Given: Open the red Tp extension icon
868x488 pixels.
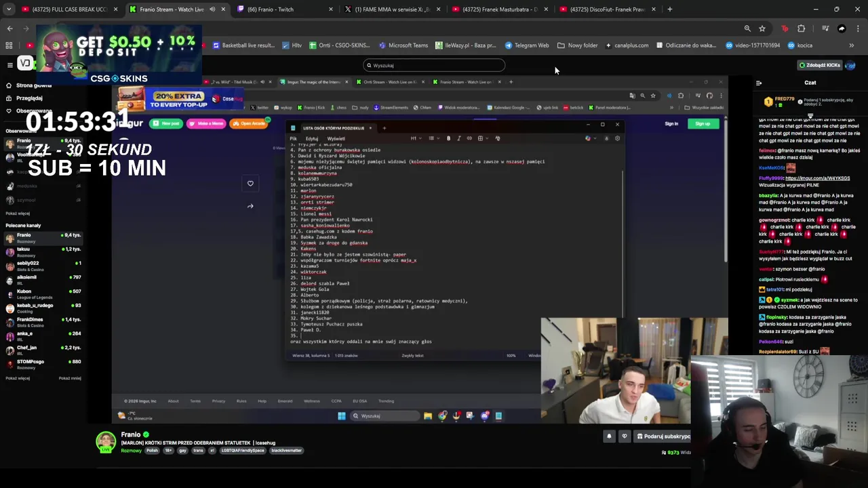Looking at the screenshot, I should [x=785, y=28].
